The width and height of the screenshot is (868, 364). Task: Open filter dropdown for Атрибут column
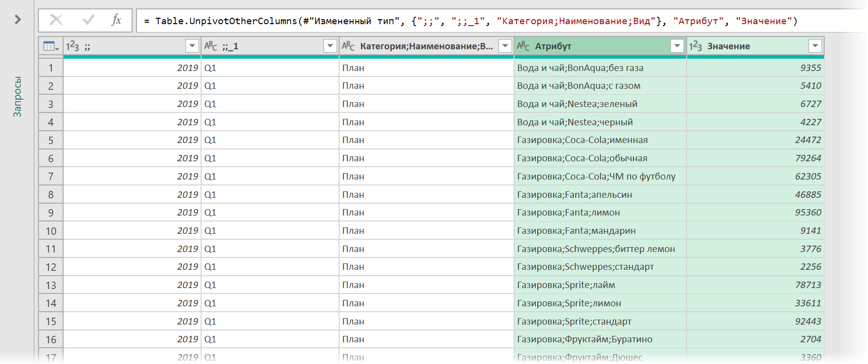pos(677,46)
